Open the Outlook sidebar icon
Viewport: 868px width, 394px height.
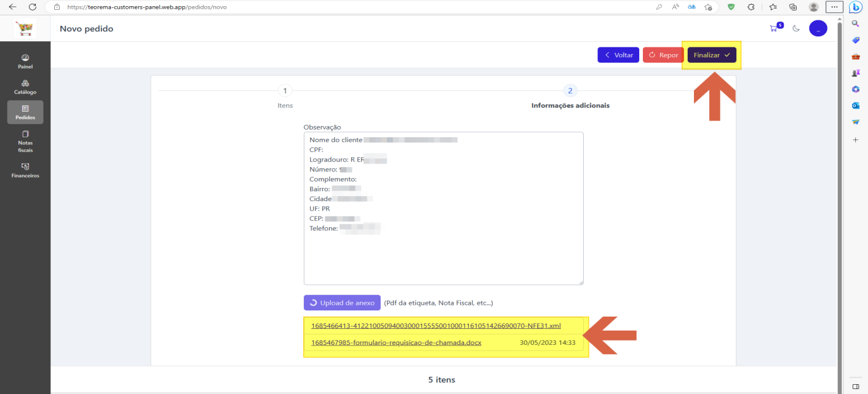point(855,105)
